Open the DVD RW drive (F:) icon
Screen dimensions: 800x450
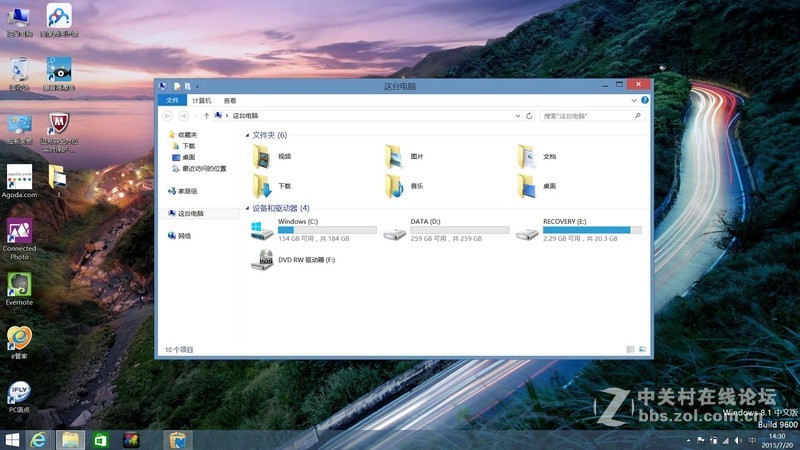262,260
